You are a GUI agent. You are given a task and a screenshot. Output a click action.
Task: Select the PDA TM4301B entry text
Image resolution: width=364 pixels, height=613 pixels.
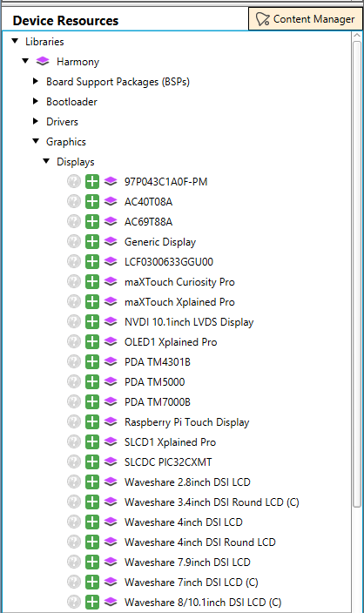[157, 362]
